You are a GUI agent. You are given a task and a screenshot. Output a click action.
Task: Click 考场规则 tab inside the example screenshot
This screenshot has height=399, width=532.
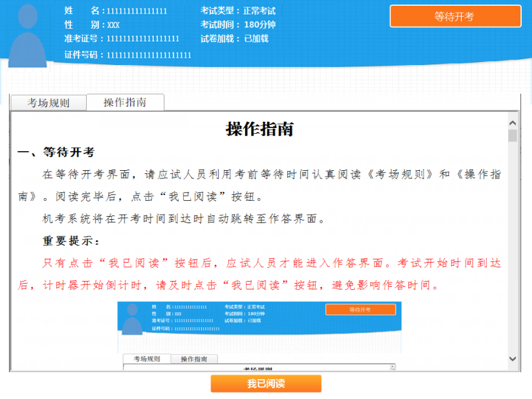[x=147, y=359]
